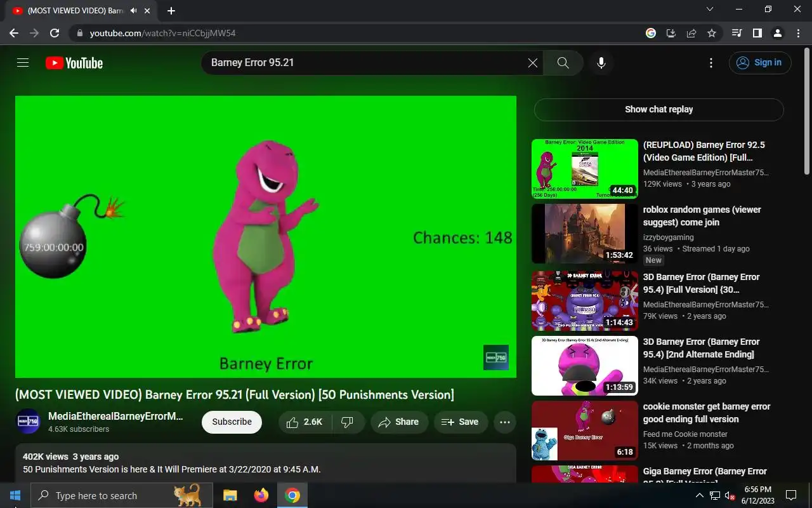Viewport: 812px width, 508px height.
Task: Open cookie monster get barney error thumbnail
Action: click(x=585, y=431)
